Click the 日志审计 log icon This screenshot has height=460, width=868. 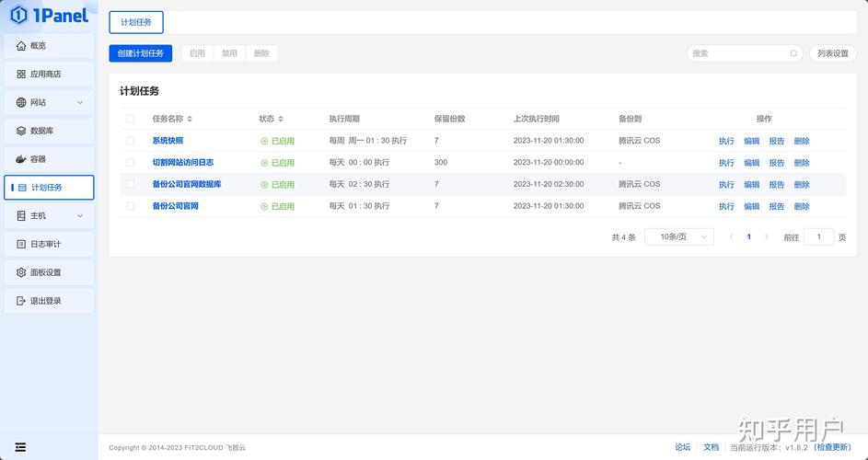click(21, 244)
